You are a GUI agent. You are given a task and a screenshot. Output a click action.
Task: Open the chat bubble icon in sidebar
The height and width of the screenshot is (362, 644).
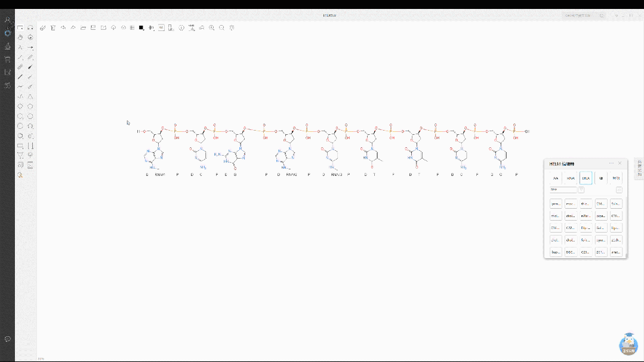click(8, 339)
